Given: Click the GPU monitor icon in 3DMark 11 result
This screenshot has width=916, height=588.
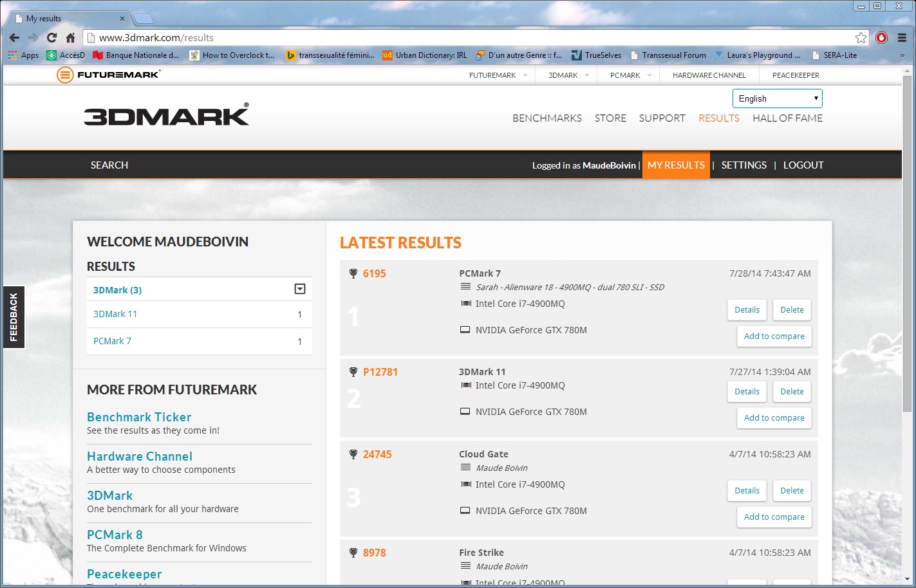Looking at the screenshot, I should 465,412.
